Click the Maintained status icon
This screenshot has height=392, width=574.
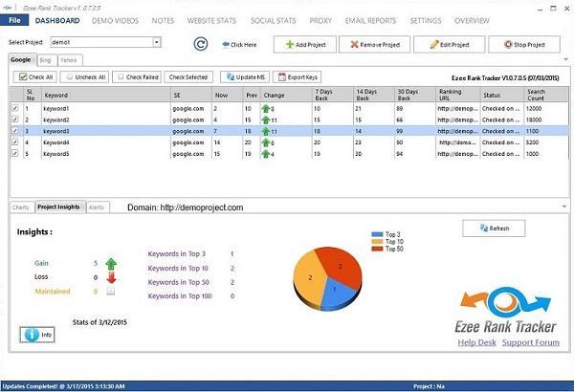click(111, 291)
